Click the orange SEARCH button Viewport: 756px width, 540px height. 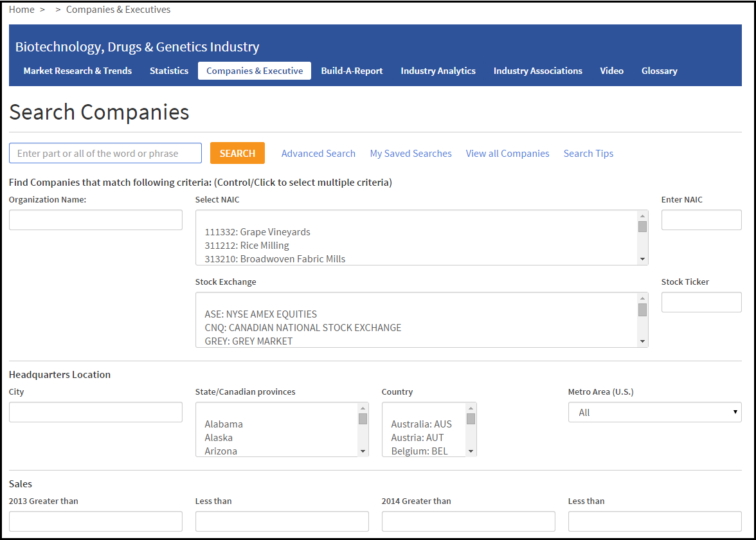tap(237, 153)
